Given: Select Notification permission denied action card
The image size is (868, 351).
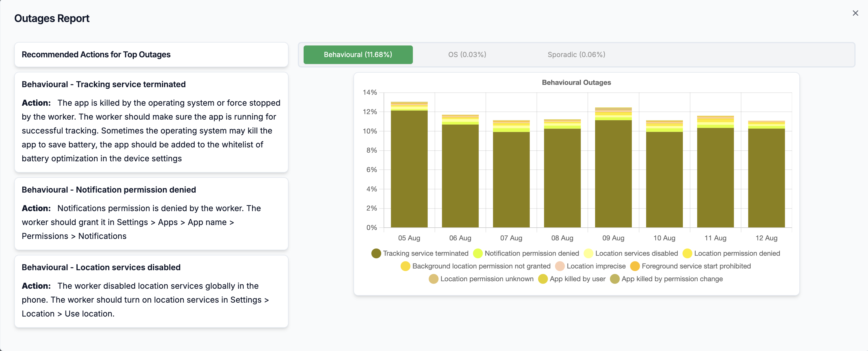Looking at the screenshot, I should pos(151,214).
